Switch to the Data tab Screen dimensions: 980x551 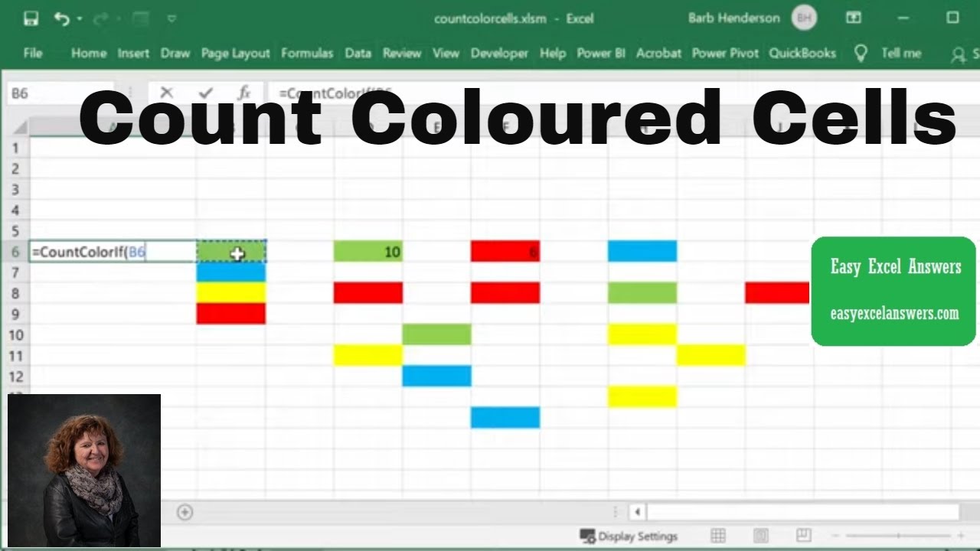[358, 53]
